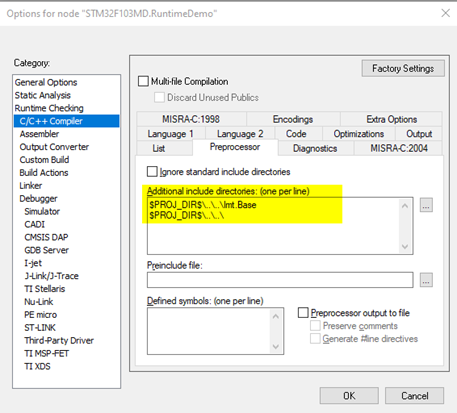This screenshot has height=413, width=457.
Task: Select ST-LINK driver
Action: tap(40, 328)
